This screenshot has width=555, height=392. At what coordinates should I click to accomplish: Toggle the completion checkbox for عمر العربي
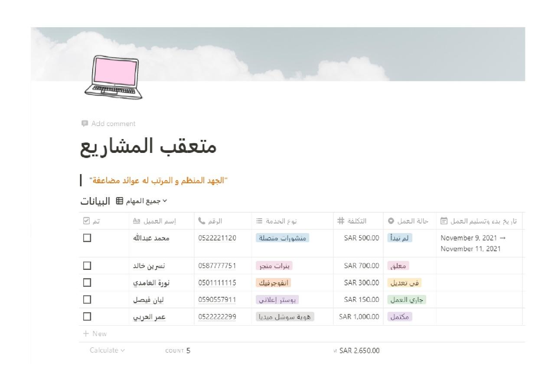click(x=87, y=317)
